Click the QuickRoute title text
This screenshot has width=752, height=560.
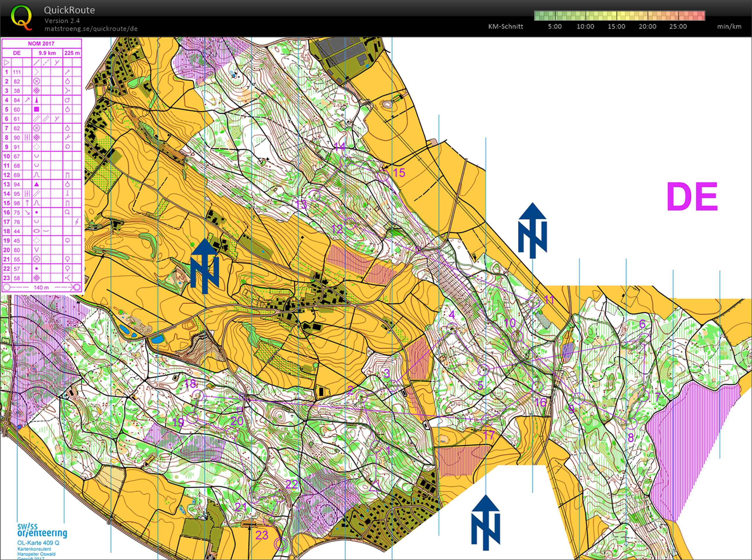coord(69,10)
